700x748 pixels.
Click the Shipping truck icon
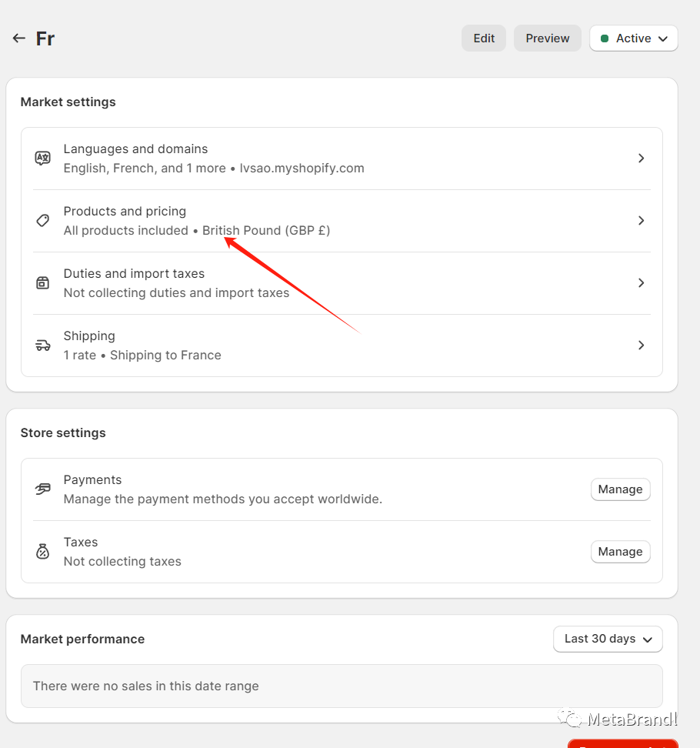point(43,346)
